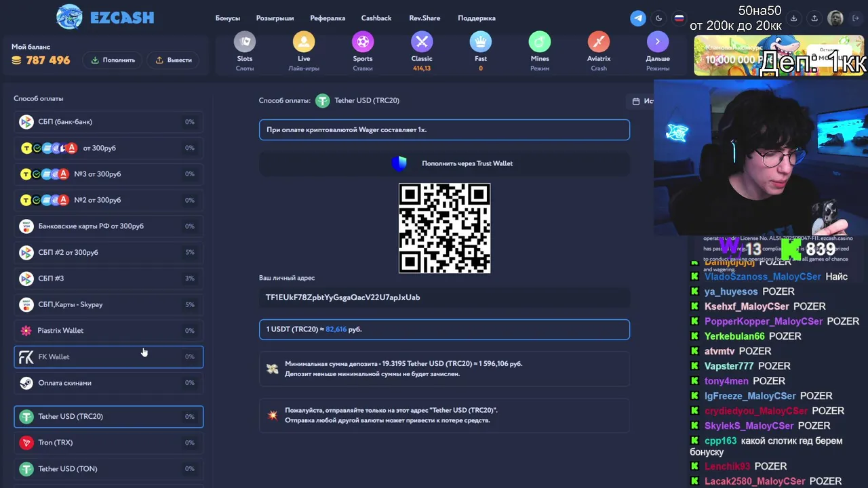Select Банковские карты РФ от 300руб

coord(108,226)
